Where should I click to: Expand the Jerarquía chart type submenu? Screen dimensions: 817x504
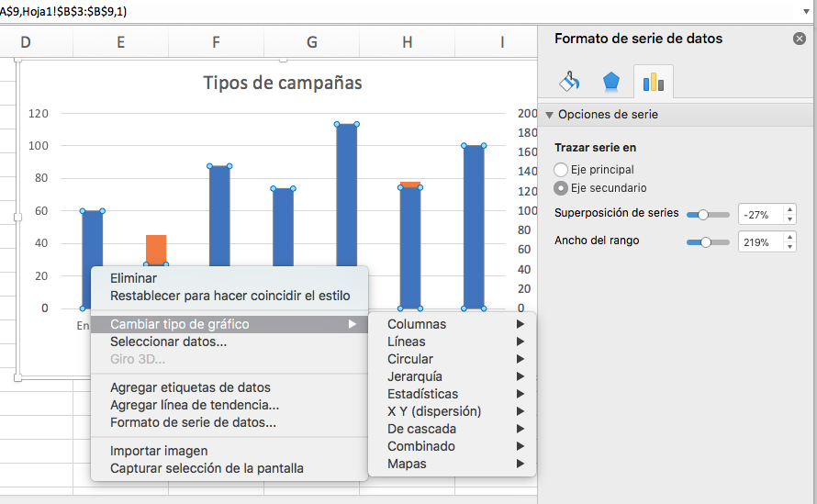(x=452, y=376)
